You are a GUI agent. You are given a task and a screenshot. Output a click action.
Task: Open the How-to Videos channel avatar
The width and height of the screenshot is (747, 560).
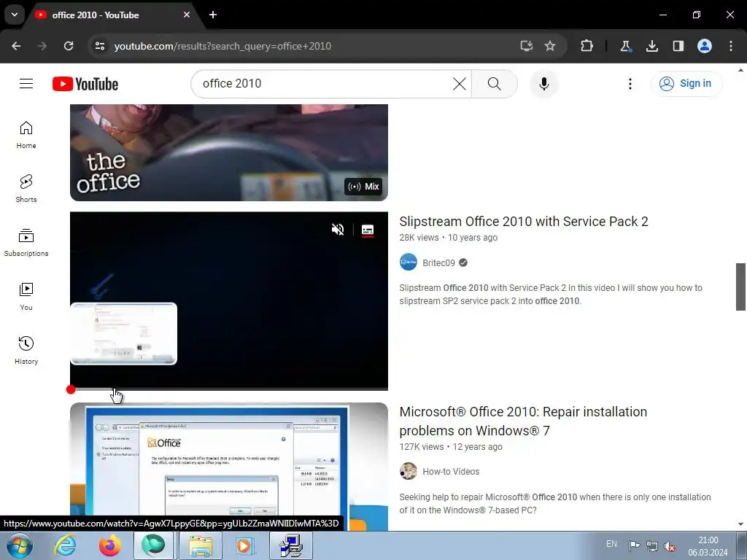tap(409, 471)
